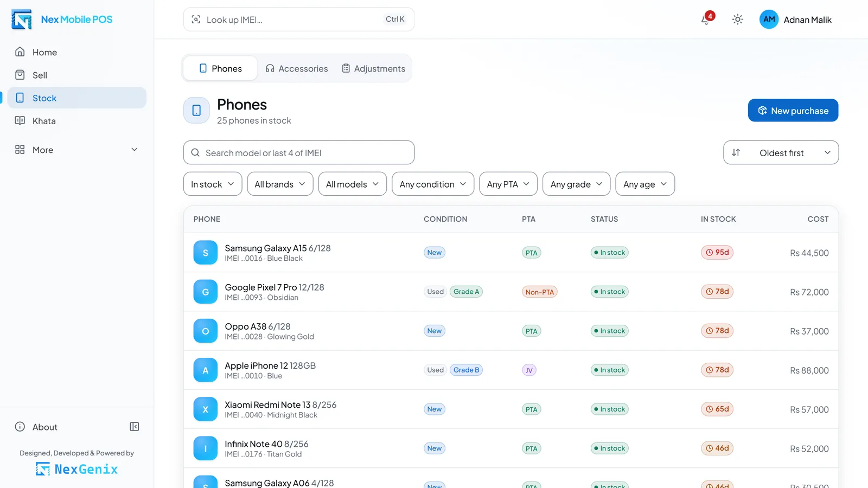Toggle light/dark theme sun icon
The height and width of the screenshot is (488, 868).
pos(737,20)
